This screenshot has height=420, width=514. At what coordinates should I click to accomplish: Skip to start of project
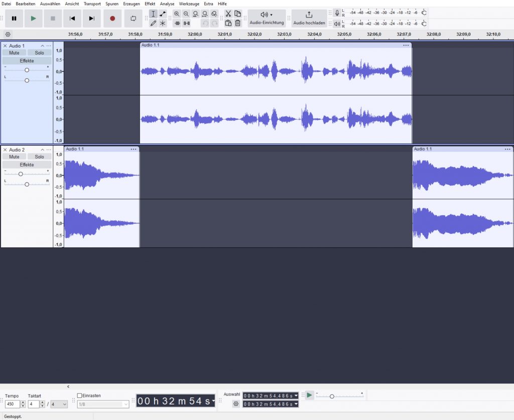point(72,19)
